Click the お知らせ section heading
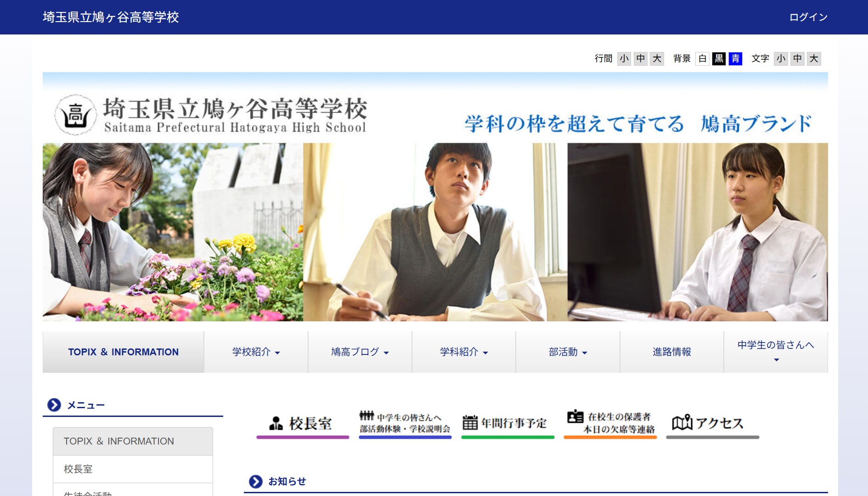Image resolution: width=868 pixels, height=496 pixels. pyautogui.click(x=287, y=481)
